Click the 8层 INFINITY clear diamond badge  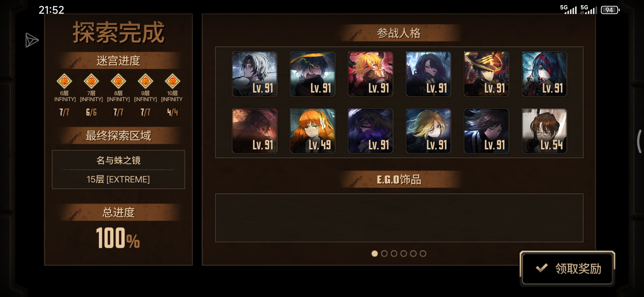pyautogui.click(x=118, y=81)
